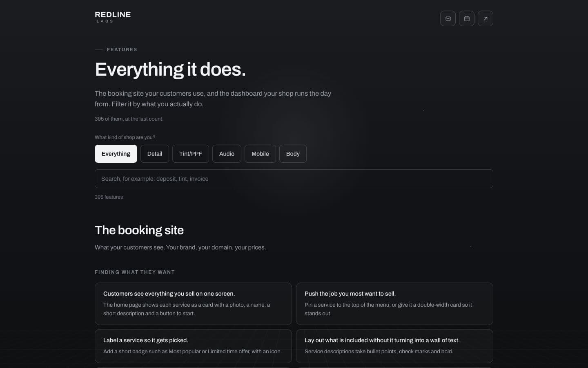Choose the Tint/PPF filter

pos(191,154)
